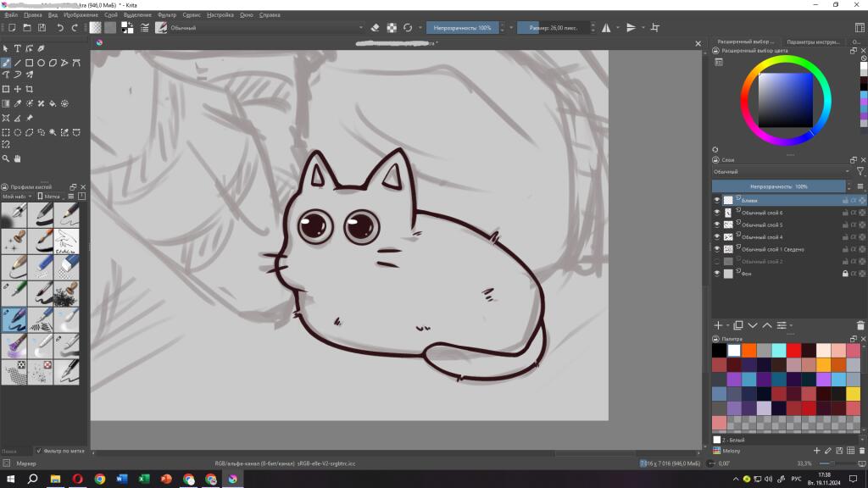This screenshot has height=488, width=868.
Task: Activate the Move tool
Action: pyautogui.click(x=17, y=89)
